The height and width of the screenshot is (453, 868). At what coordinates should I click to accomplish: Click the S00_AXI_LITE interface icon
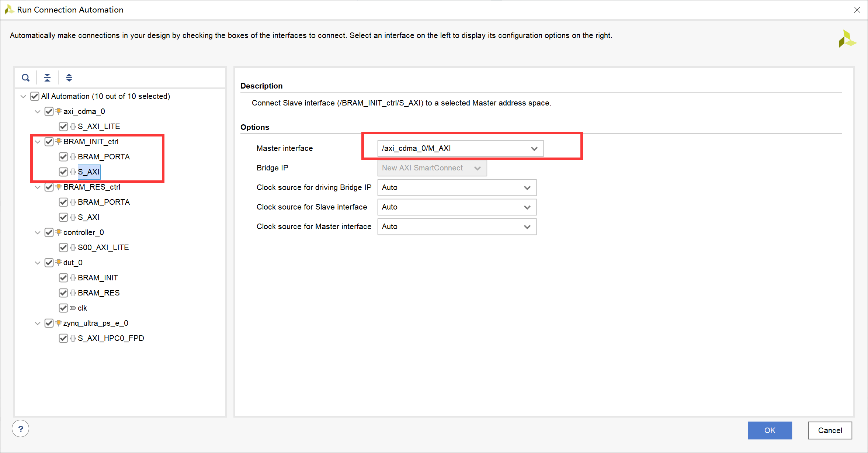point(73,248)
